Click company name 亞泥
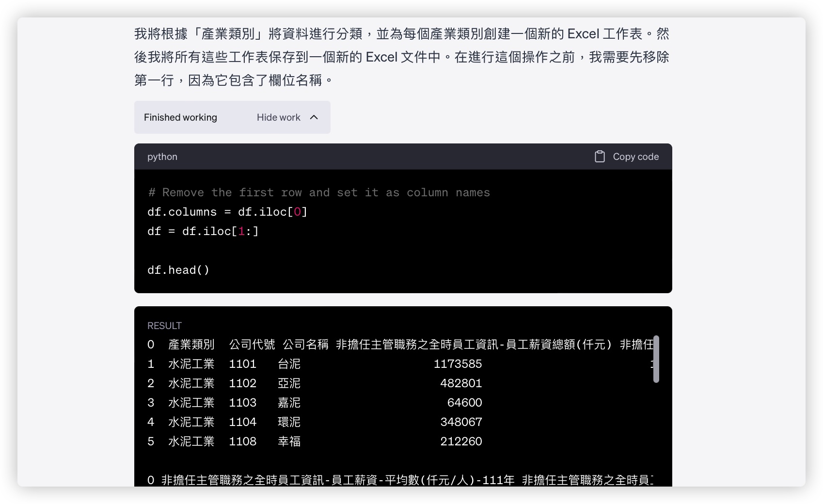The image size is (823, 504). [x=289, y=383]
